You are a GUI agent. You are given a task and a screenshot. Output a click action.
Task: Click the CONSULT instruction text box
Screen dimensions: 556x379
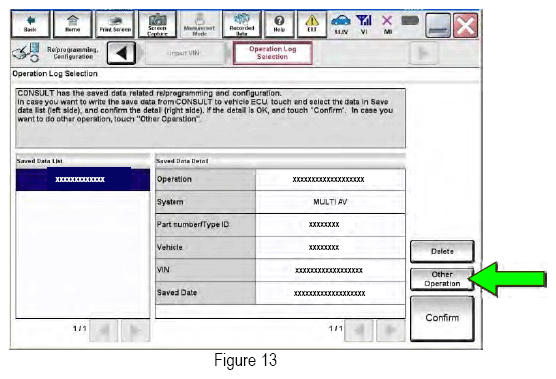[211, 118]
